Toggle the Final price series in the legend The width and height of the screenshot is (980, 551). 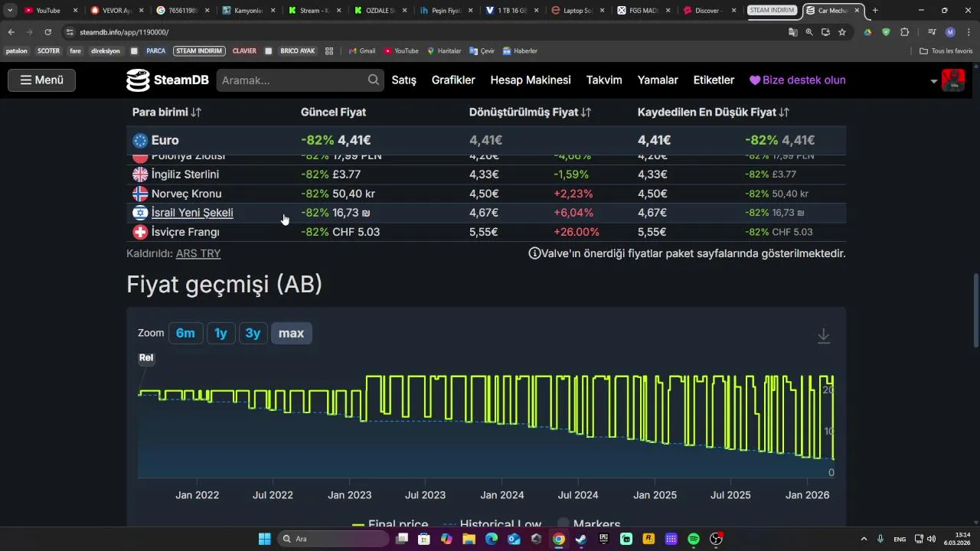390,524
